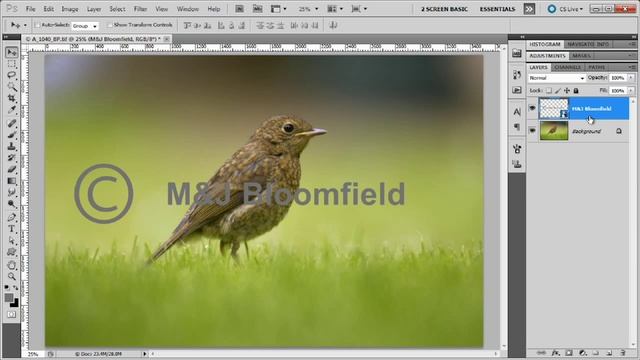Select the Quick Selection tool
640x360 pixels.
[11, 87]
